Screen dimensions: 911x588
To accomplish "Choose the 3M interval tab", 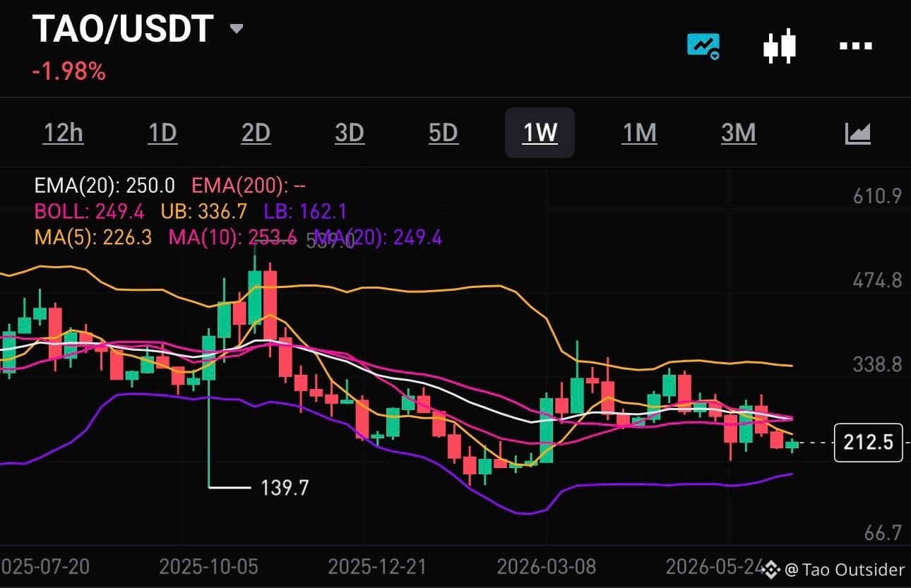I will [x=739, y=133].
